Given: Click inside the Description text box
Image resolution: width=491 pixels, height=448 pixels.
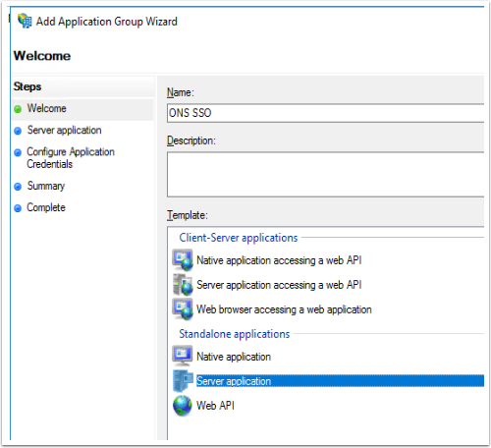Looking at the screenshot, I should pyautogui.click(x=325, y=174).
